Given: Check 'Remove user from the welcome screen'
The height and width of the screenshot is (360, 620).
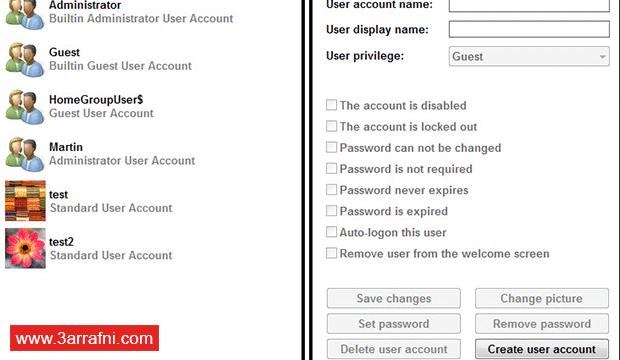Looking at the screenshot, I should (331, 253).
